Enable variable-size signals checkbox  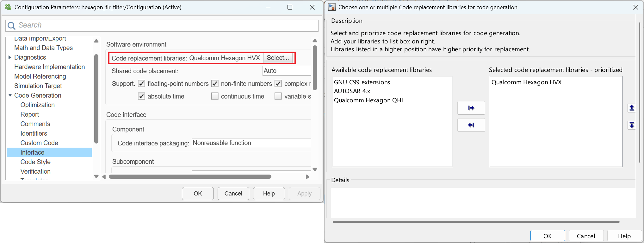tap(278, 96)
